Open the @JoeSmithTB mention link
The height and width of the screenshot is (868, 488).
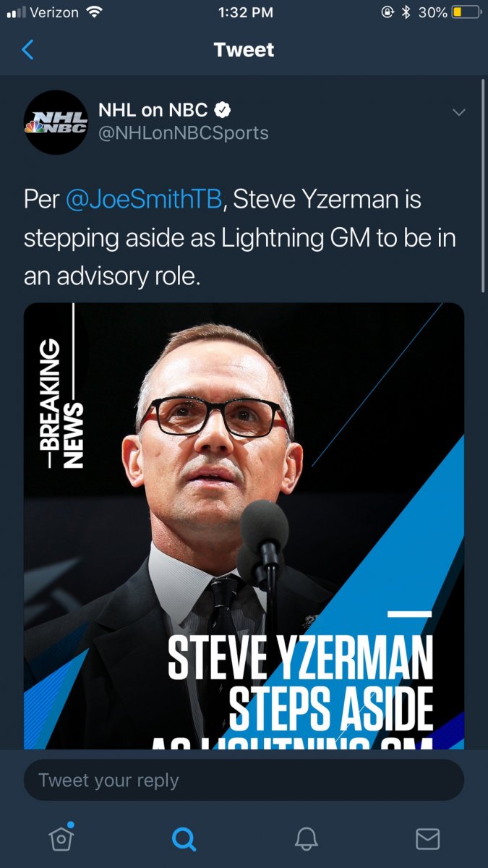click(144, 200)
